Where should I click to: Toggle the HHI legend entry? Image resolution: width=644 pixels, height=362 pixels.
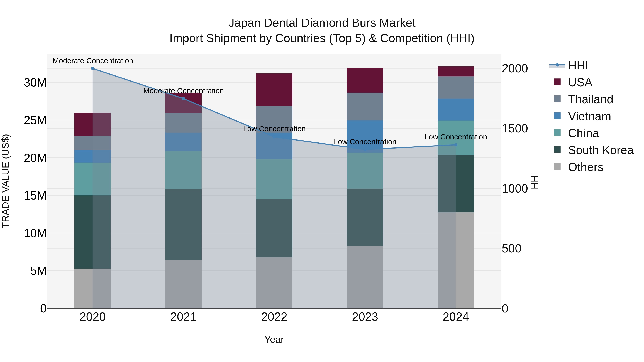coord(569,65)
